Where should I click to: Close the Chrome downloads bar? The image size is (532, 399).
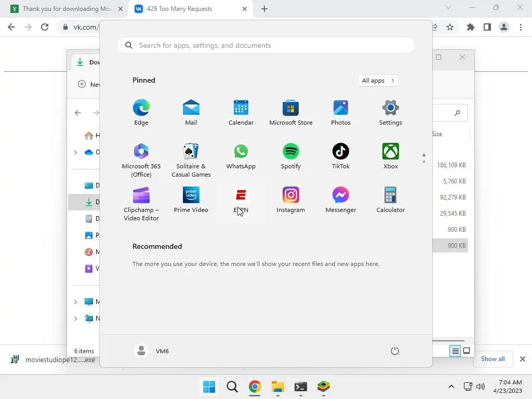tap(523, 359)
